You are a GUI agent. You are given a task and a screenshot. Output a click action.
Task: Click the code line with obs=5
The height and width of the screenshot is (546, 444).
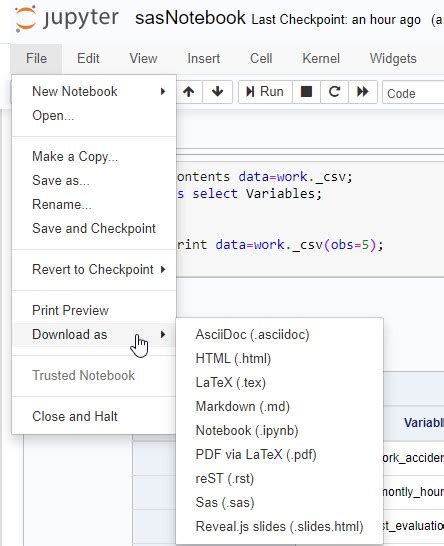point(280,245)
